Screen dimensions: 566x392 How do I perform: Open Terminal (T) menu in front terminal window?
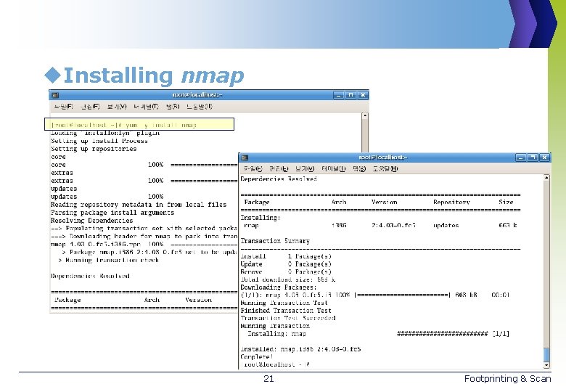(334, 168)
